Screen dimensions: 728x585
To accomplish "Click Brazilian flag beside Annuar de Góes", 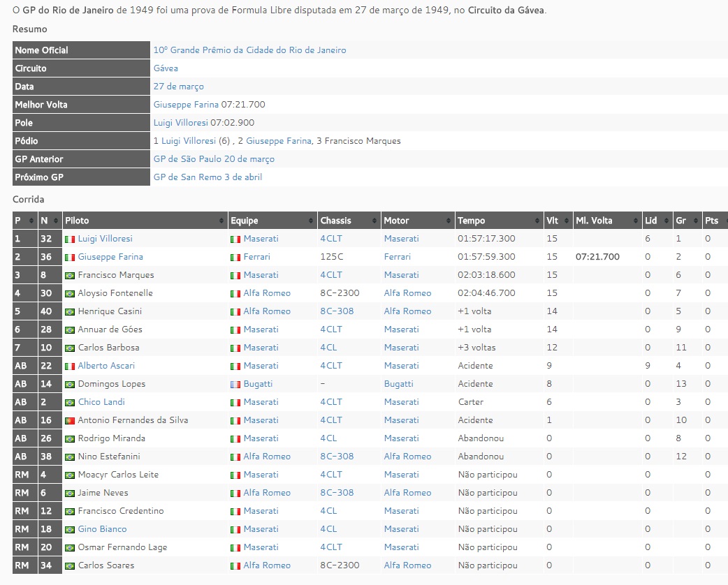I will [x=70, y=329].
